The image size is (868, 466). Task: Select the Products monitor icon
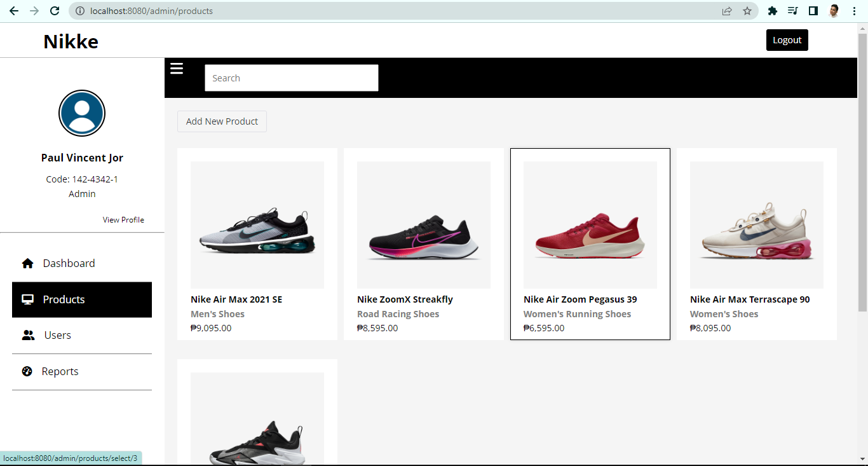(27, 299)
